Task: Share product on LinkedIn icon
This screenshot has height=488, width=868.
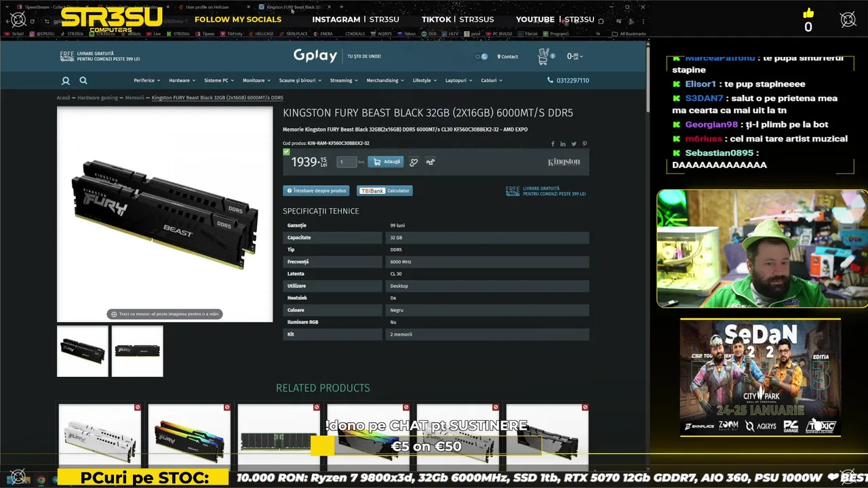Action: tap(563, 144)
